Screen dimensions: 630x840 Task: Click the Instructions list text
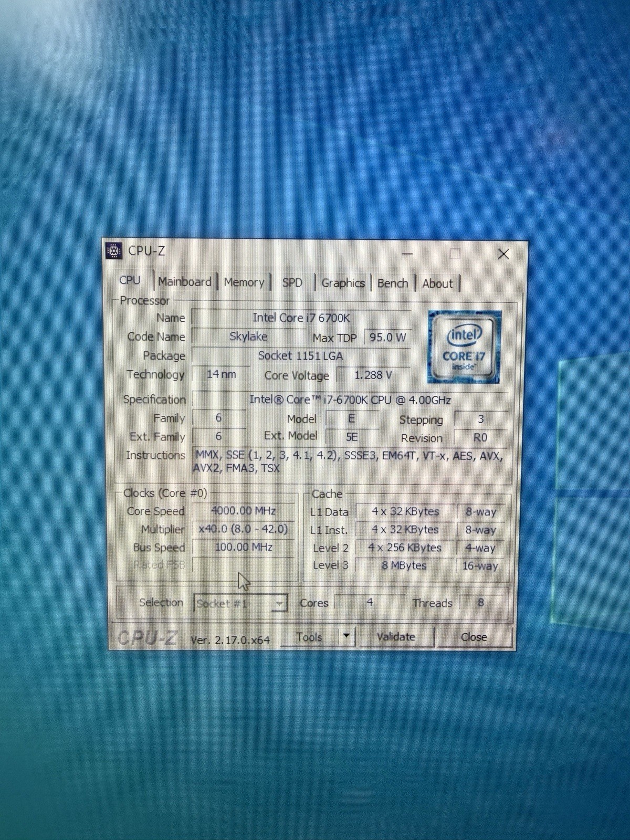349,461
